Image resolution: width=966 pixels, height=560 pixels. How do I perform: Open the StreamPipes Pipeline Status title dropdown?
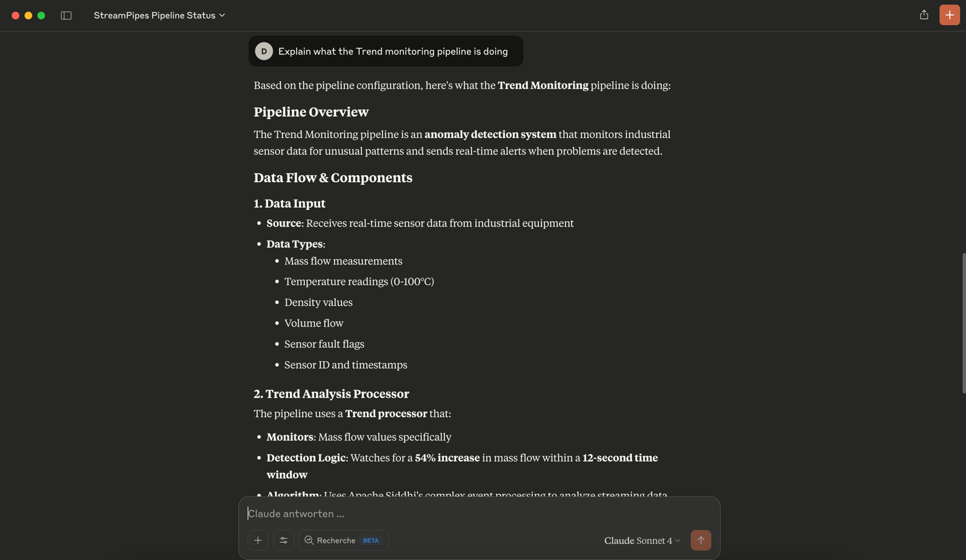tap(159, 15)
